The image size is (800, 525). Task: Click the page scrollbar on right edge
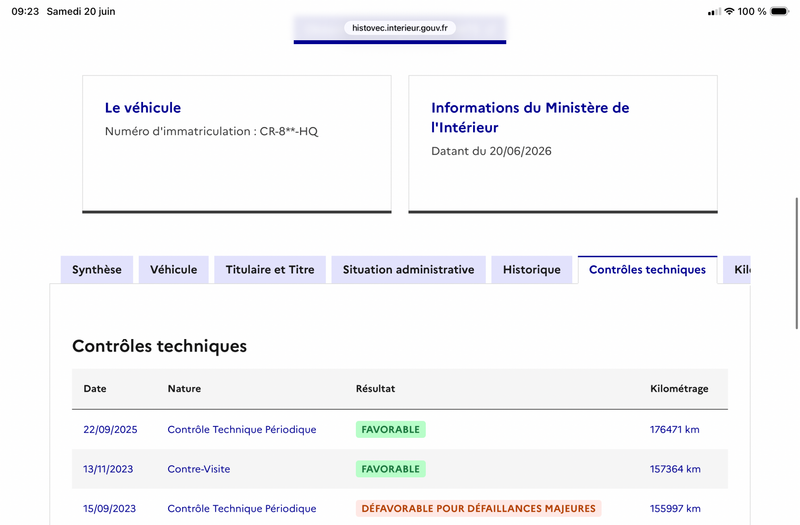[796, 263]
